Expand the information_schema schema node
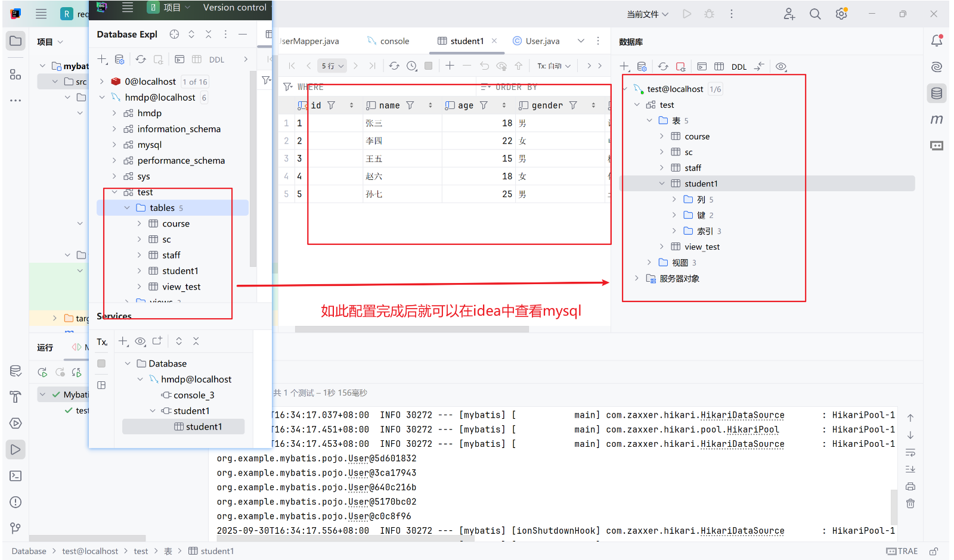The width and height of the screenshot is (954, 560). point(114,129)
